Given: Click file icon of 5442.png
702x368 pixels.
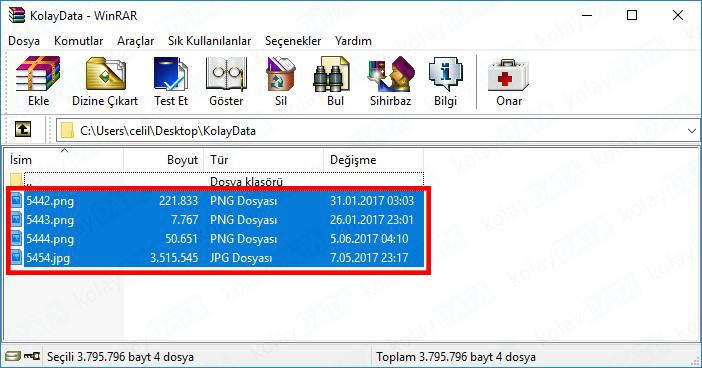Looking at the screenshot, I should (17, 200).
